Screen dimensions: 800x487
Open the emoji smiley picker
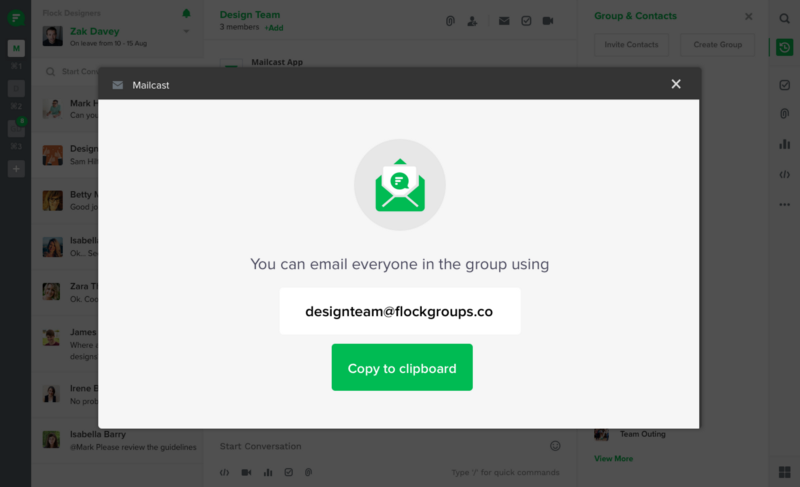555,446
